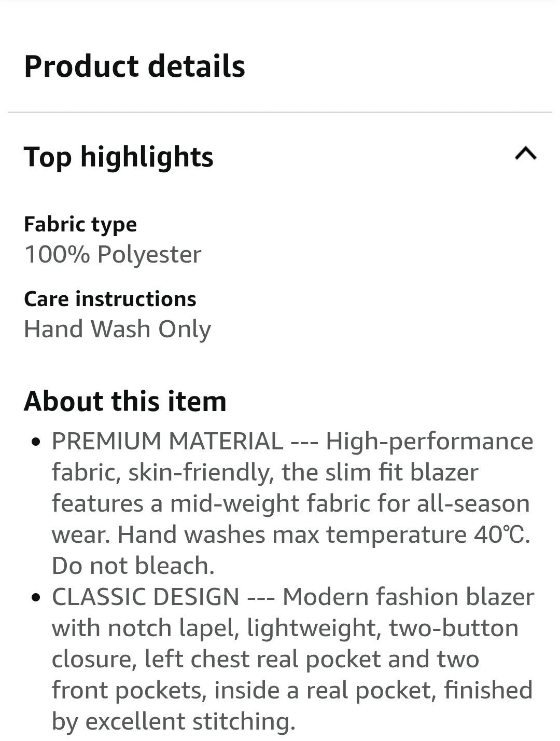Select the Care instructions label
This screenshot has height=741, width=560.
click(110, 299)
